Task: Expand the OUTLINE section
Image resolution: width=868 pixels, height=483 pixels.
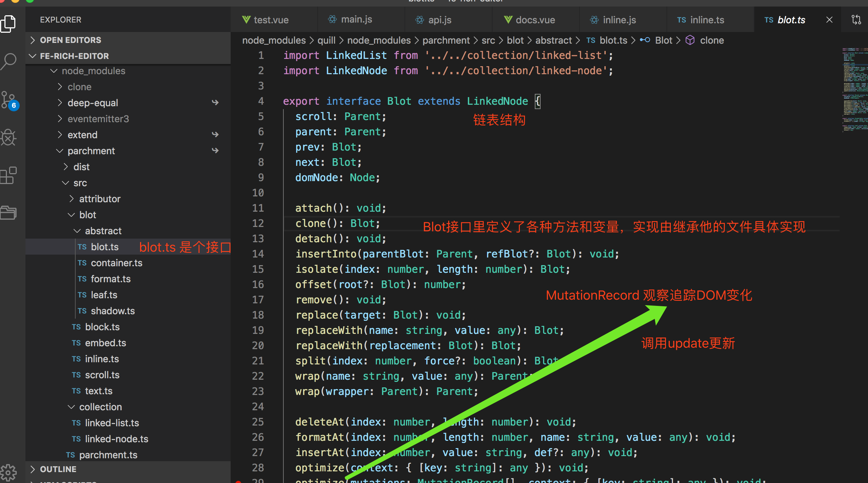Action: 58,469
